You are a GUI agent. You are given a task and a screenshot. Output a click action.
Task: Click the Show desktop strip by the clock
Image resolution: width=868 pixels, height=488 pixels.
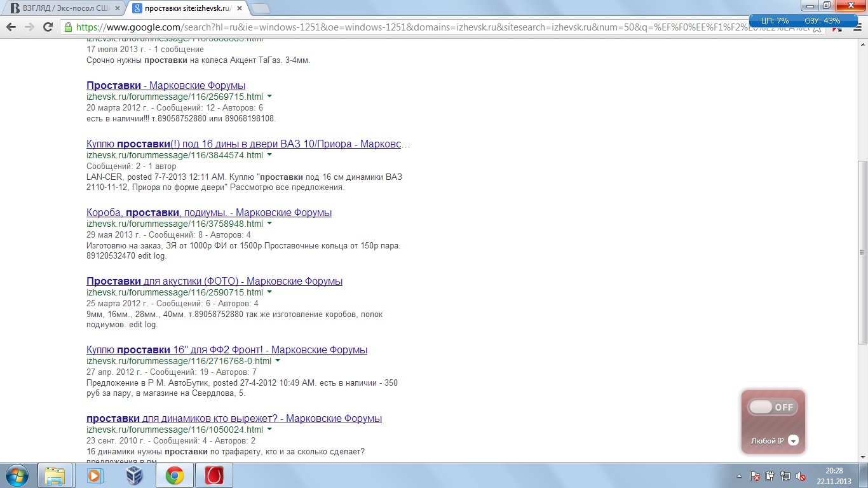coord(864,475)
